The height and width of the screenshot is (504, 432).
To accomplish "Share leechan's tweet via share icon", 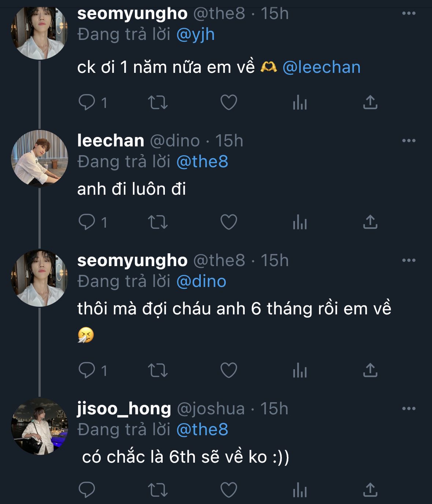I will tap(370, 222).
